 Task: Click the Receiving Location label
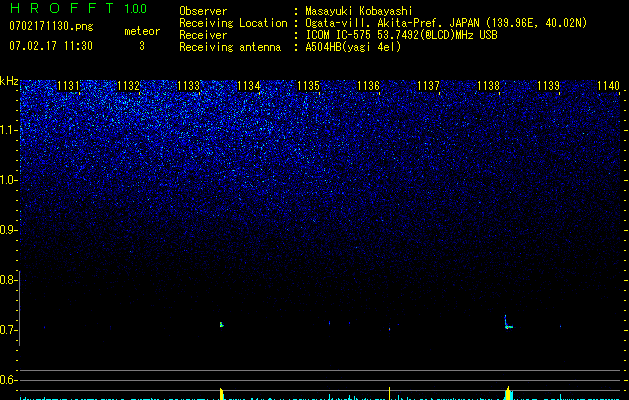coord(233,23)
